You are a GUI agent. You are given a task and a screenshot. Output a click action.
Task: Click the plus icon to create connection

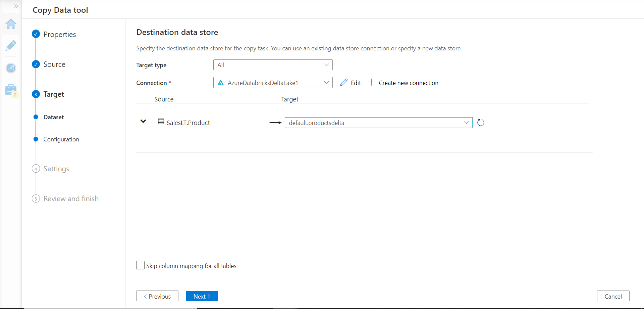[x=371, y=82]
